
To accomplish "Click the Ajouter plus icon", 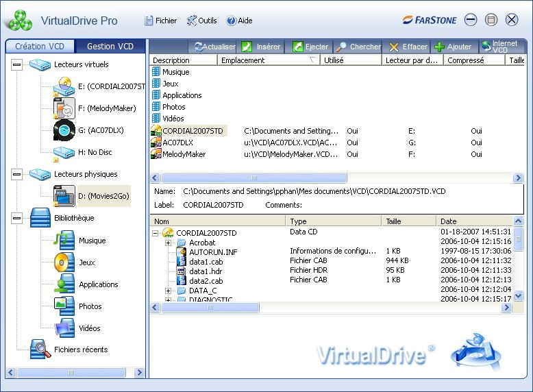I will 439,47.
